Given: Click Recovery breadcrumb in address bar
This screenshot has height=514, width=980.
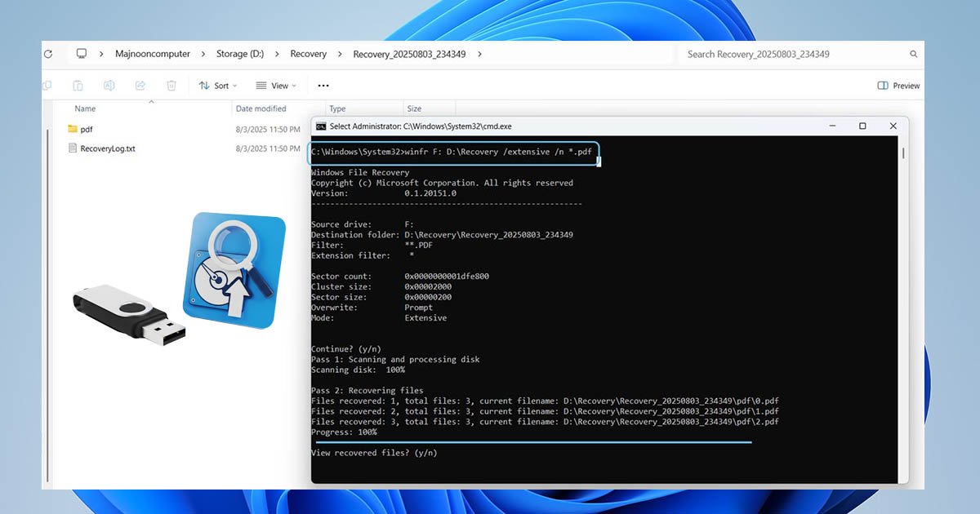Looking at the screenshot, I should click(x=309, y=54).
